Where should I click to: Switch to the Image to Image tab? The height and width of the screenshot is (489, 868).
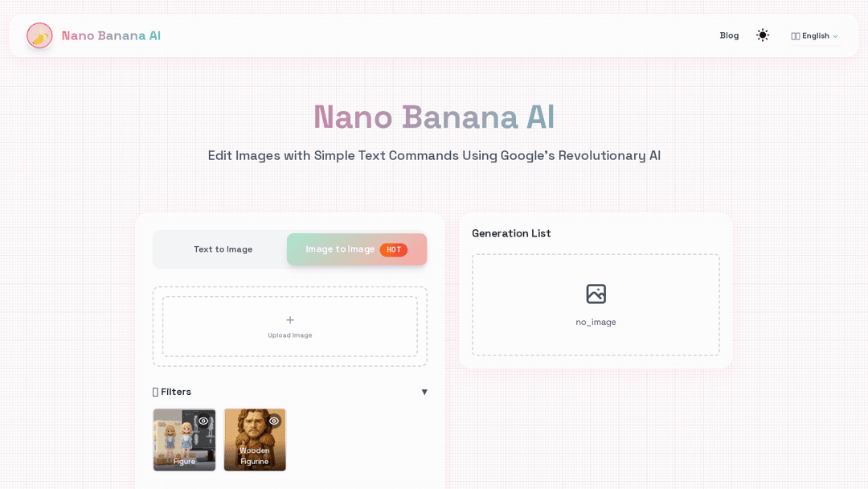tap(357, 249)
